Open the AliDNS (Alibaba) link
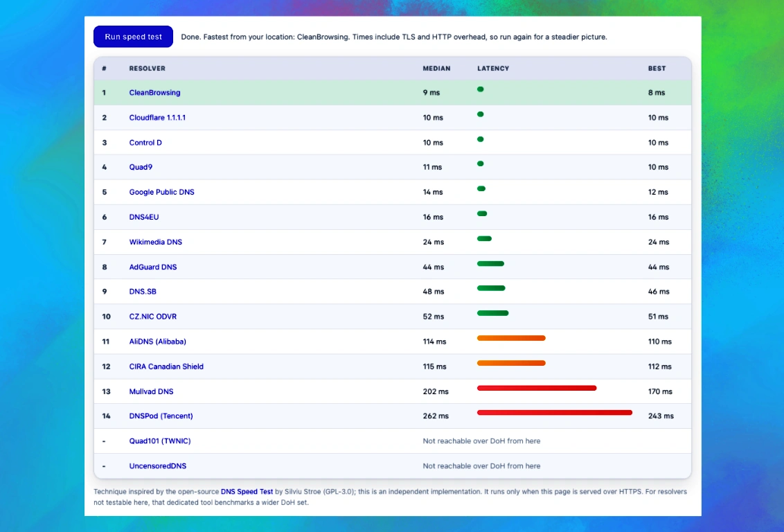Screen dimensions: 784x532 click(x=157, y=342)
